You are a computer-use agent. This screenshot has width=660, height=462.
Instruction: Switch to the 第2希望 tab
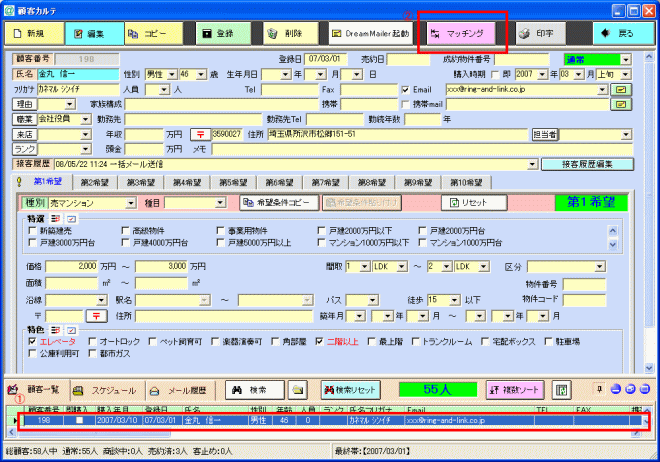tap(95, 183)
